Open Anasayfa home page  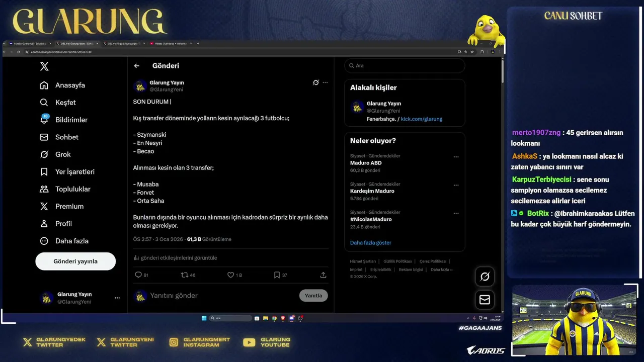63,85
